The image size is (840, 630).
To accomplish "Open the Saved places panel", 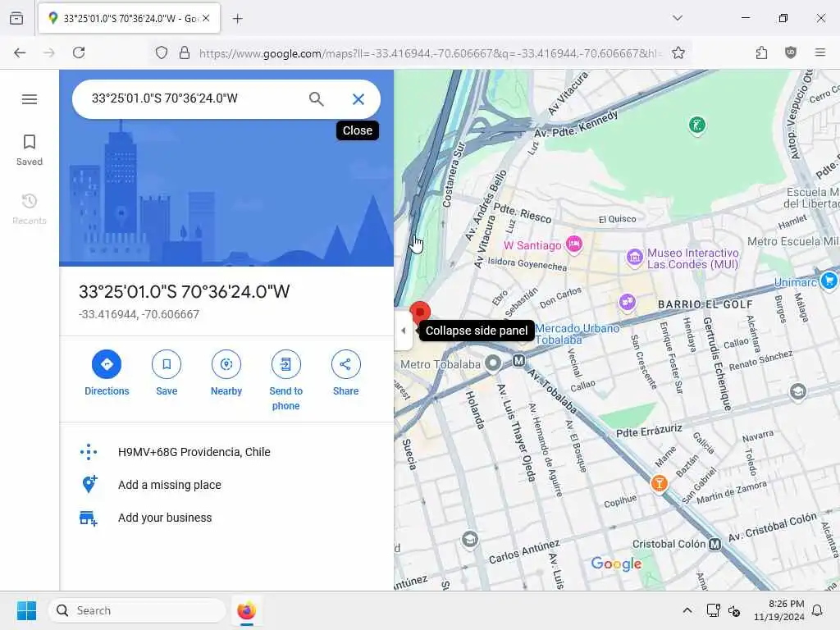I will pos(30,150).
